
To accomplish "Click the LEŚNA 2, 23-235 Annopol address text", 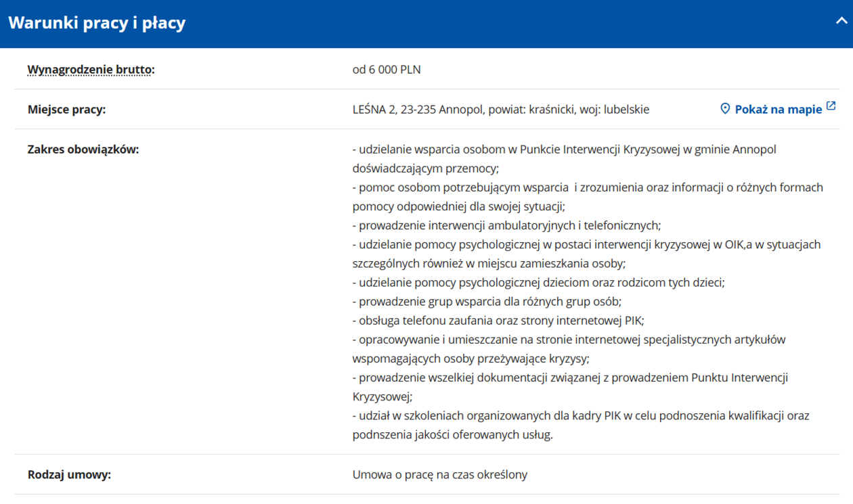I will pos(500,110).
